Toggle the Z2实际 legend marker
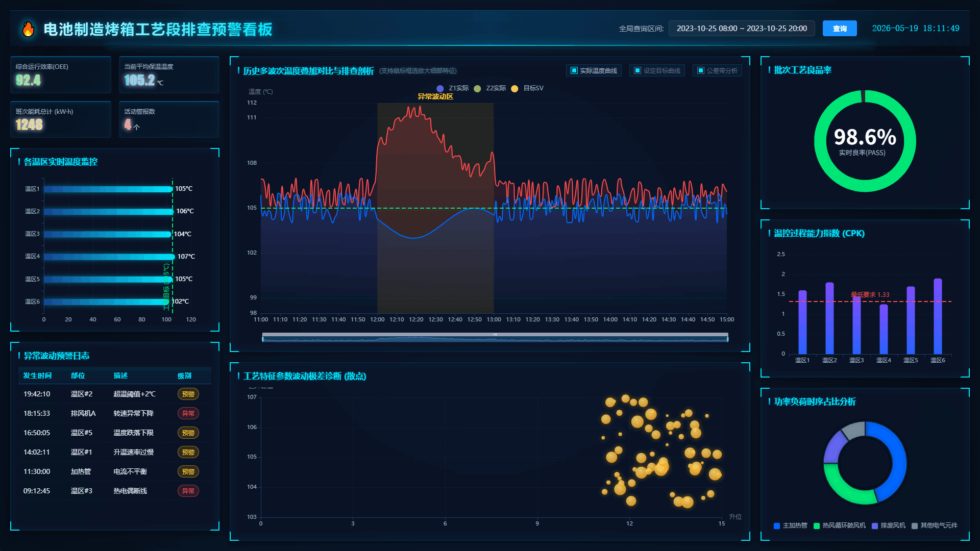 click(x=477, y=89)
